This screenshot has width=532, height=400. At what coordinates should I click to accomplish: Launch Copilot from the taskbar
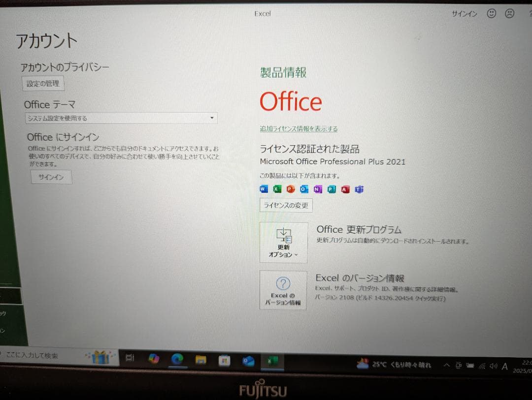[154, 358]
